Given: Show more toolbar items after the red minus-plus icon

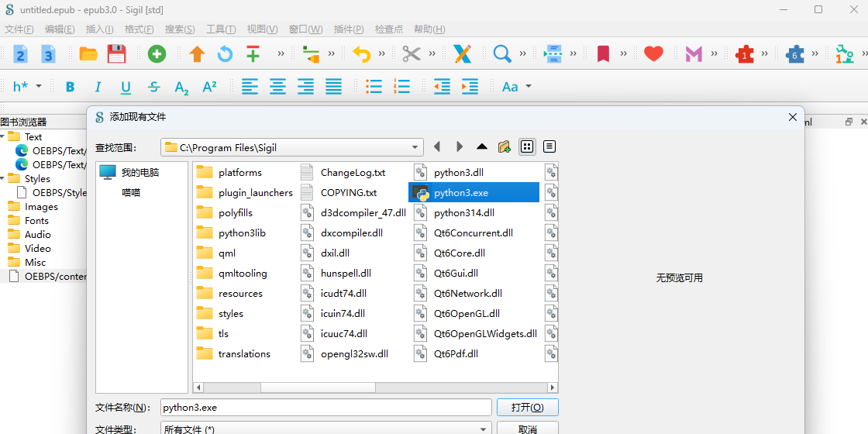Looking at the screenshot, I should point(281,53).
